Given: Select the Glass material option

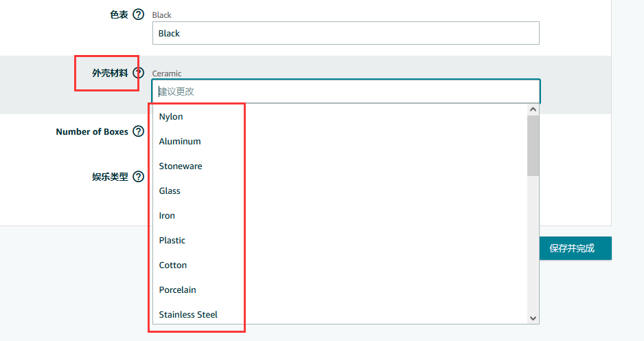Looking at the screenshot, I should (170, 191).
